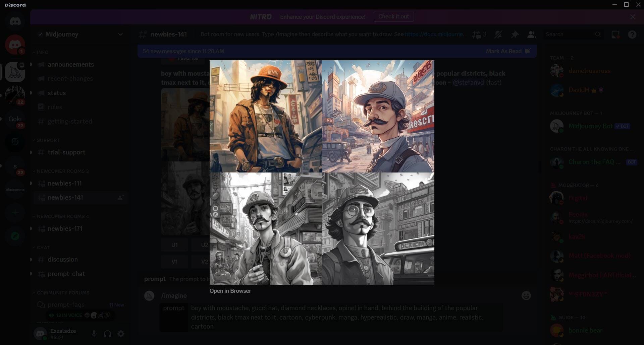Click the Check it out Nitro button
The height and width of the screenshot is (345, 644).
pyautogui.click(x=393, y=16)
